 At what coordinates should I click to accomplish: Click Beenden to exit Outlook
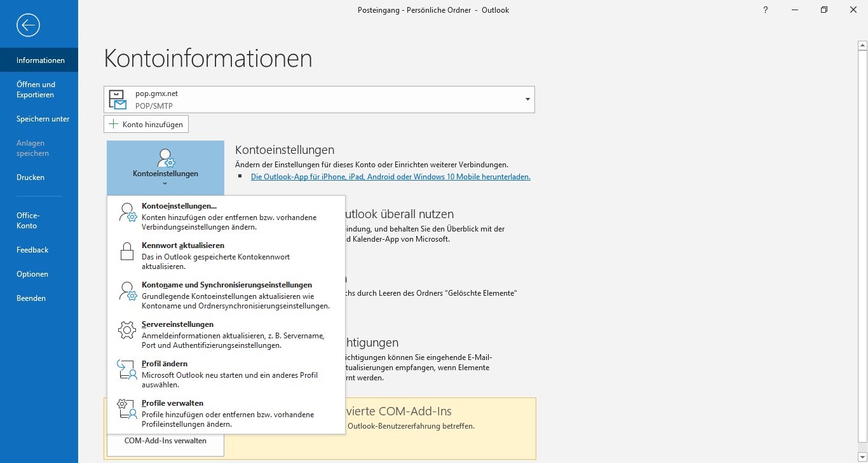click(x=39, y=298)
